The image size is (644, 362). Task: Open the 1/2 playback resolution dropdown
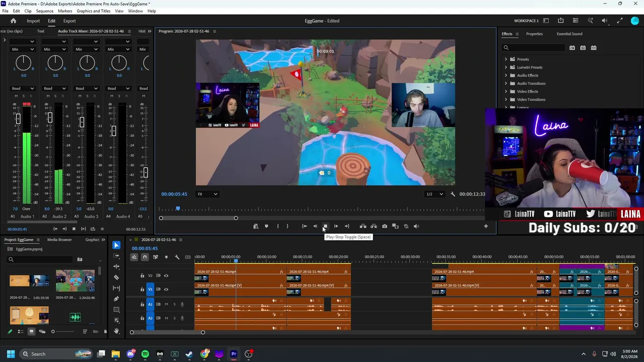tap(435, 194)
